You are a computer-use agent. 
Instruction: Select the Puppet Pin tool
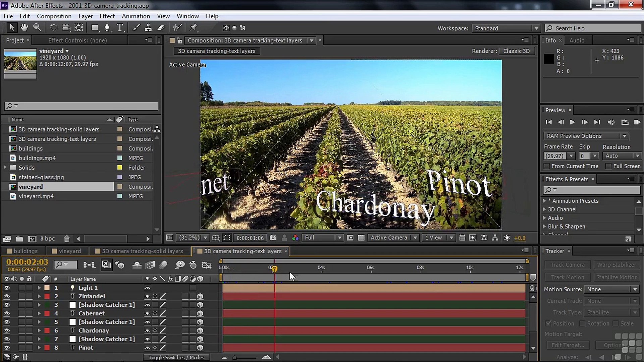(x=194, y=28)
